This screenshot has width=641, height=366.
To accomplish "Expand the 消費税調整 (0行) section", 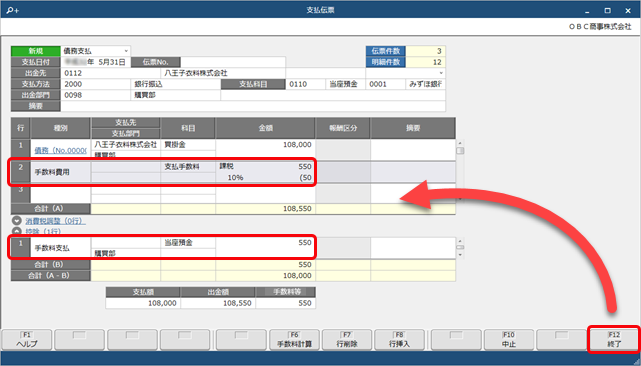I will coord(17,221).
